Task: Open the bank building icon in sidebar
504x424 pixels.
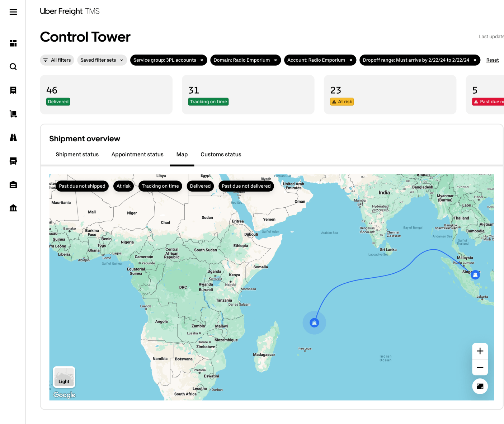Action: 13,208
